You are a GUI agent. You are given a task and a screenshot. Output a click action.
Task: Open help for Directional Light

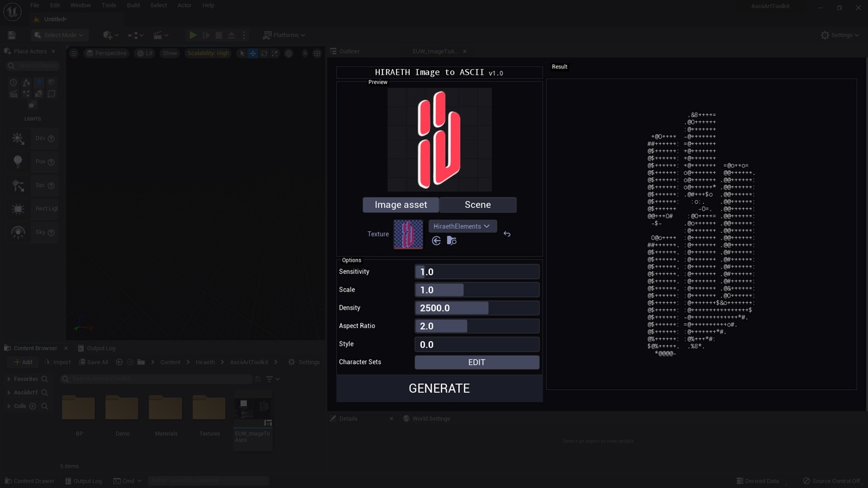click(51, 138)
